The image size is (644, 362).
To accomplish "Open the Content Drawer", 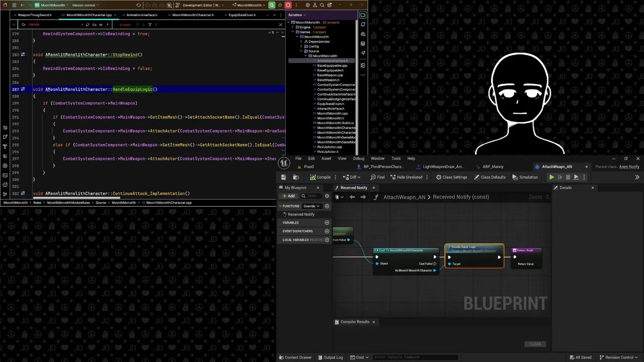I will pos(295,357).
